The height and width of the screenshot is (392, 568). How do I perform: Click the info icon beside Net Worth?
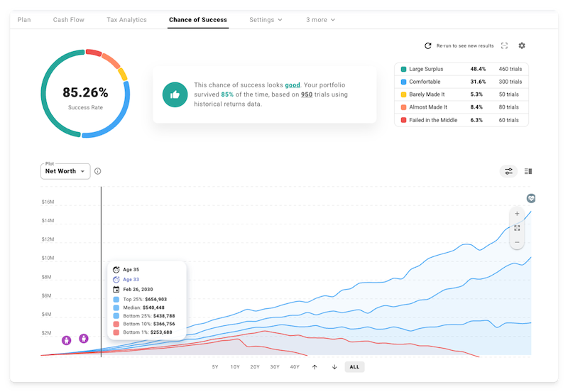click(98, 171)
